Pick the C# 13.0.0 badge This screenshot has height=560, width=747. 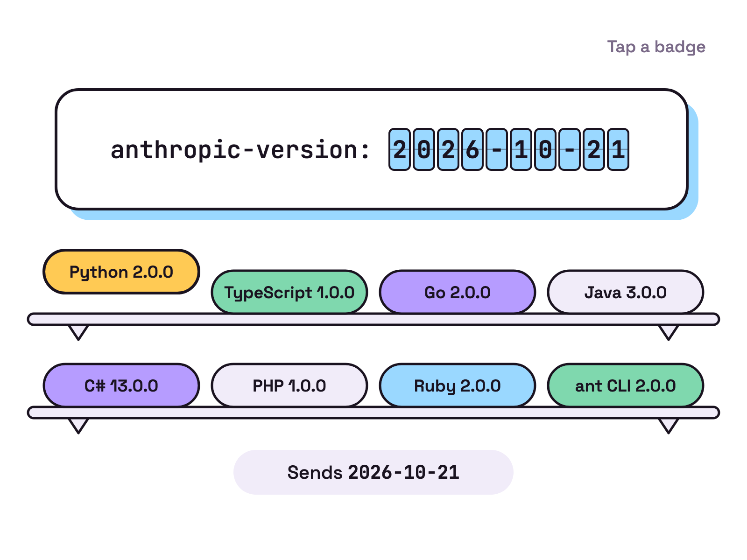click(x=121, y=385)
